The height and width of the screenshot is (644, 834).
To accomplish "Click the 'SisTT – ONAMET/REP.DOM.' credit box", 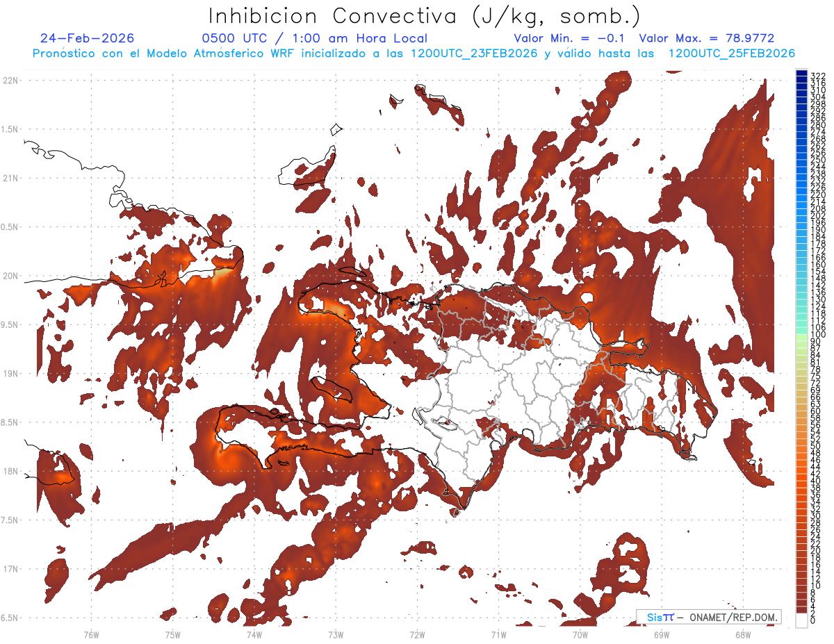I will click(708, 617).
